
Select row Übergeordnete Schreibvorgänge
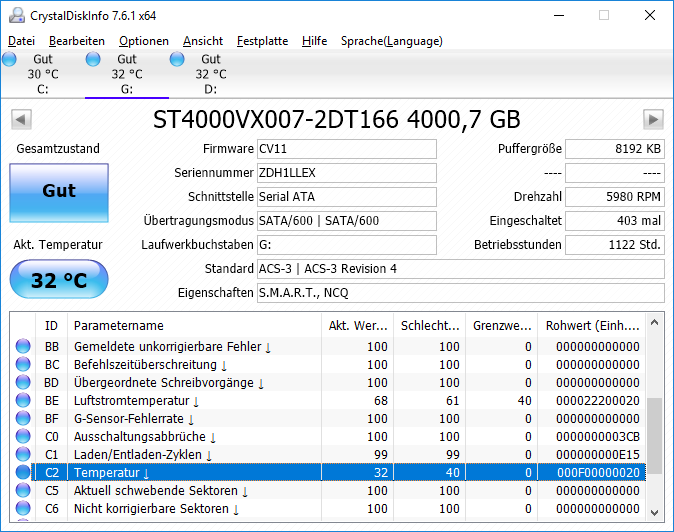(x=328, y=382)
